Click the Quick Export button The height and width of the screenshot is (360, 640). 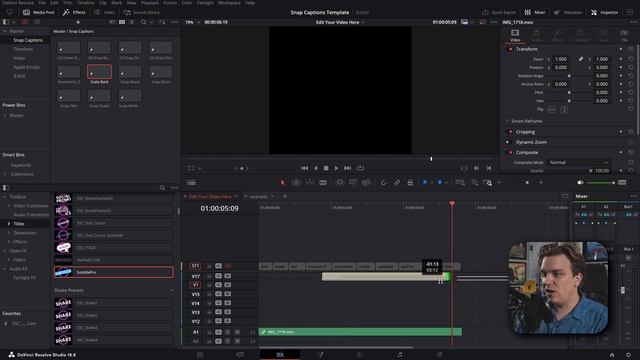click(499, 12)
